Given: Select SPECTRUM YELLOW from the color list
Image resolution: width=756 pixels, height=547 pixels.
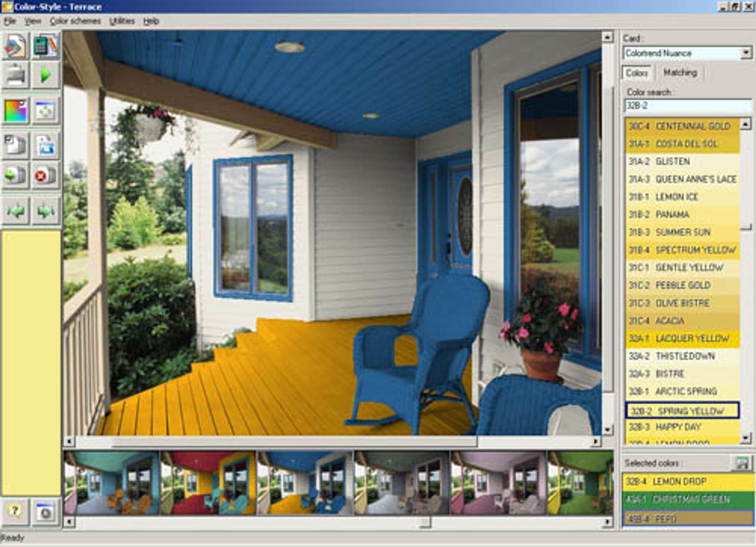Looking at the screenshot, I should click(x=685, y=249).
